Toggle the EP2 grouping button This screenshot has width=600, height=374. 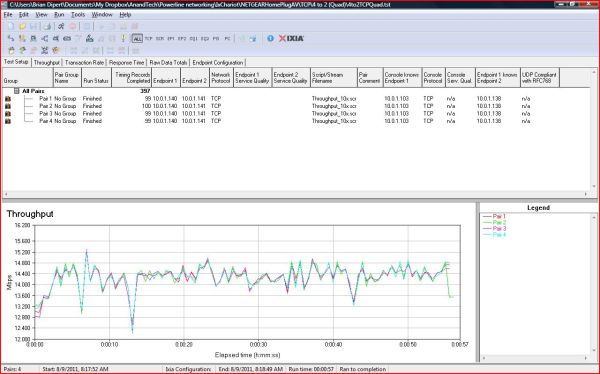coord(182,38)
